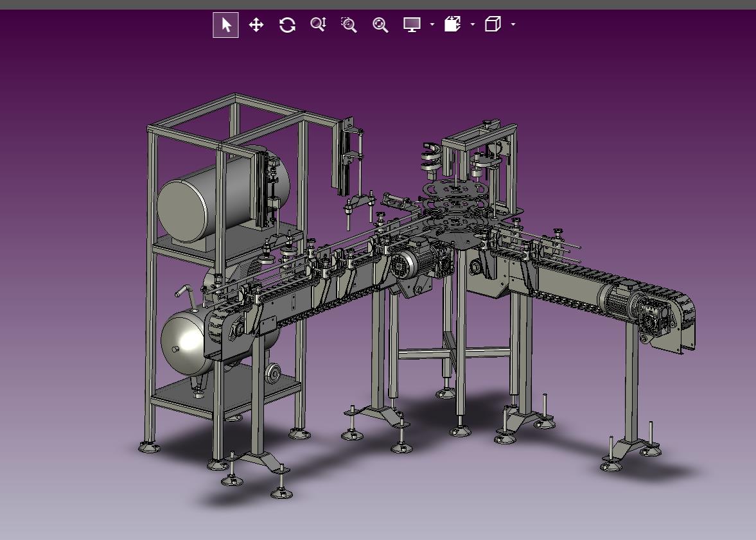The width and height of the screenshot is (756, 540).
Task: Open the dropdown arrow beside explode box icon
Action: tap(473, 24)
